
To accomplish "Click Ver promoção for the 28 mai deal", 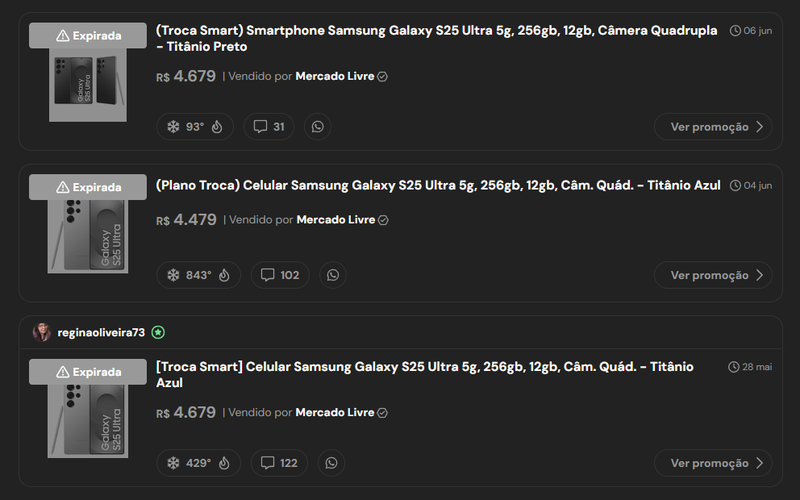I will [x=713, y=463].
